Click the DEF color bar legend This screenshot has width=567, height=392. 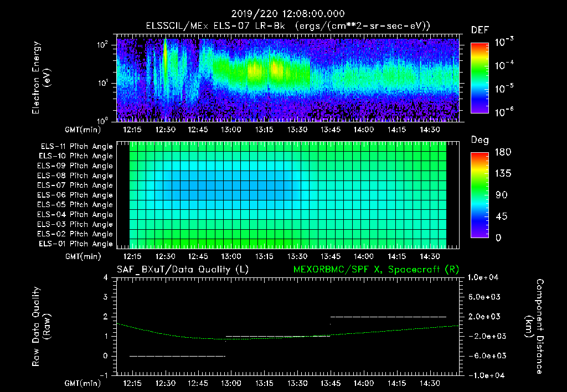(x=480, y=78)
